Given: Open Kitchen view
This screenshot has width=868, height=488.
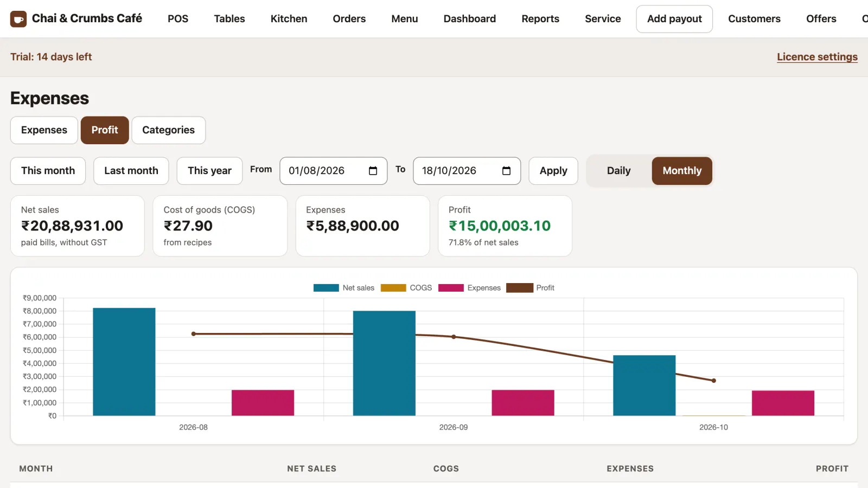Looking at the screenshot, I should (289, 19).
